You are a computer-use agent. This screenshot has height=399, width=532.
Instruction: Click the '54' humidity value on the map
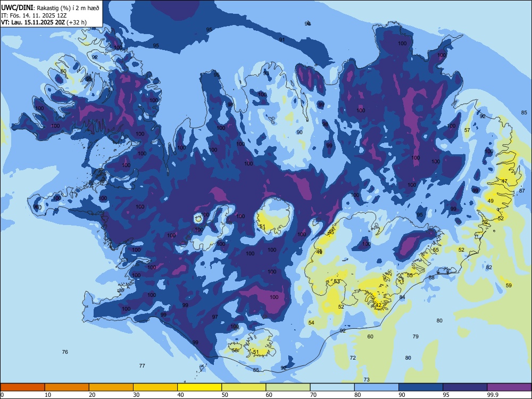coord(311,323)
